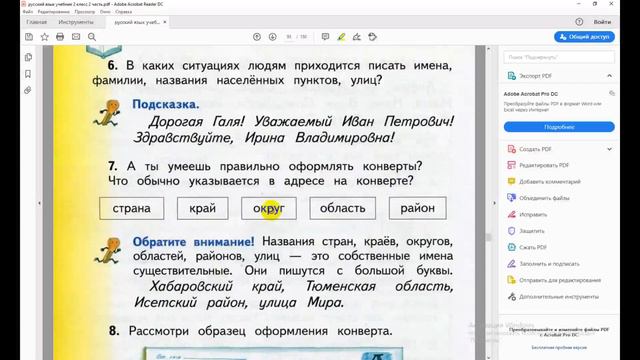Open the help question mark icon
This screenshot has height=360, width=640.
tap(579, 22)
